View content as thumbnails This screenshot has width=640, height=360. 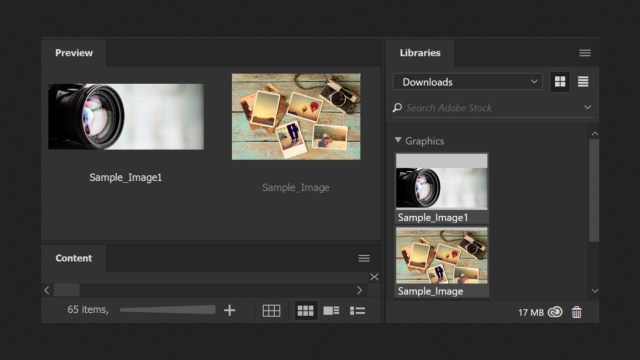pos(305,311)
